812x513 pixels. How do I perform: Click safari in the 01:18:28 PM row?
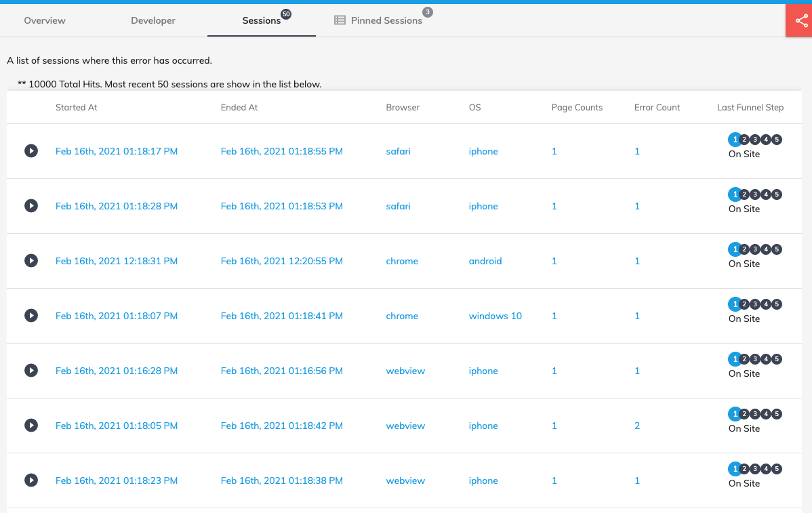[x=399, y=206]
